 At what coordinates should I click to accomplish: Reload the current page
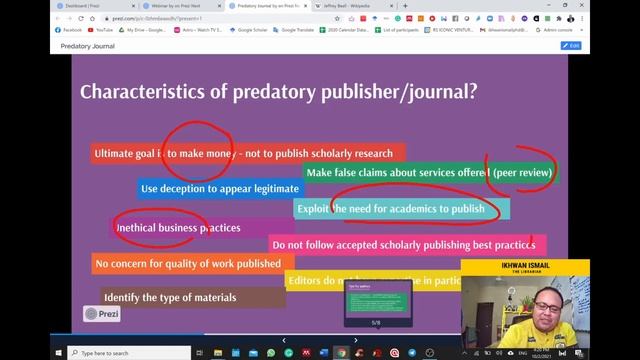[x=81, y=19]
